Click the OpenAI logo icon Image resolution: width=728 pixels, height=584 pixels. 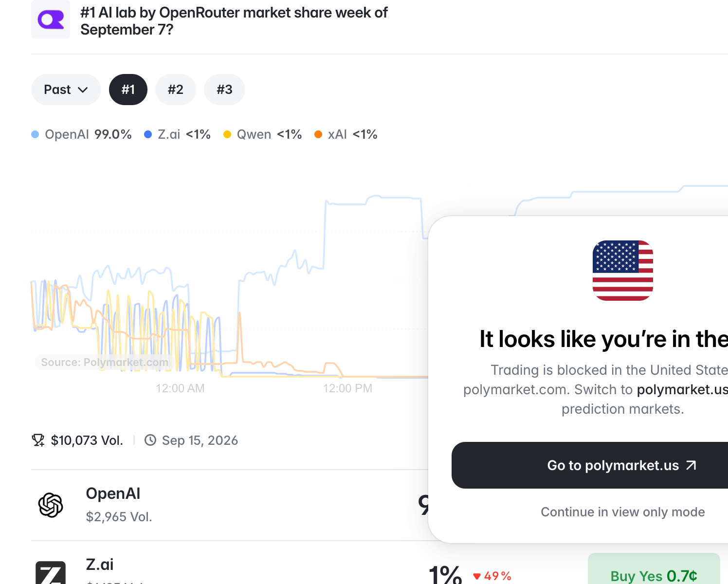[51, 505]
